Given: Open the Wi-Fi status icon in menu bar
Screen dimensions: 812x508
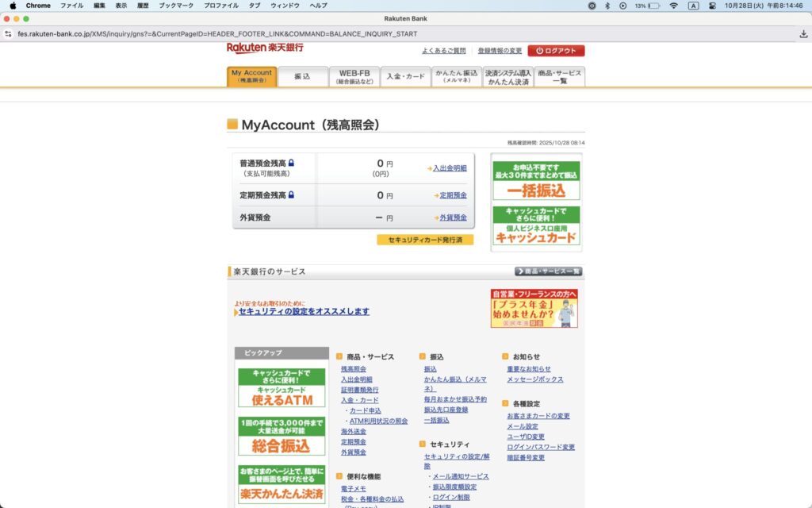Looking at the screenshot, I should [673, 6].
